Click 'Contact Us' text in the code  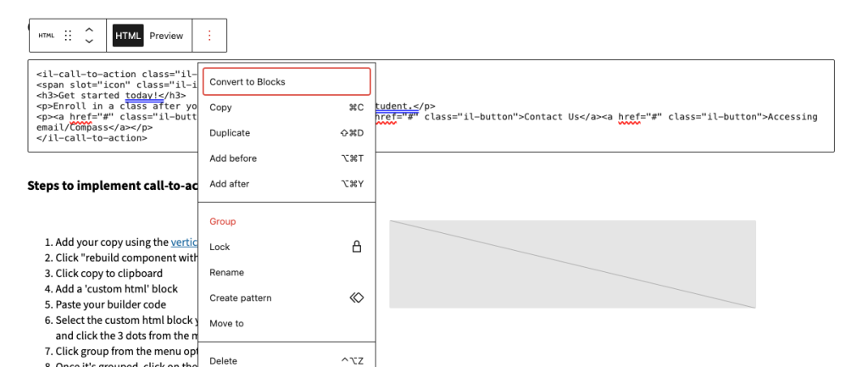pos(551,117)
